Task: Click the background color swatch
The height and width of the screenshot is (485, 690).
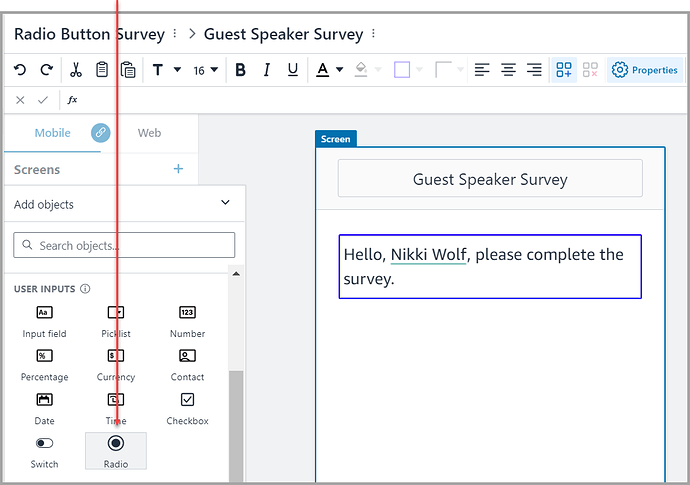Action: (402, 70)
